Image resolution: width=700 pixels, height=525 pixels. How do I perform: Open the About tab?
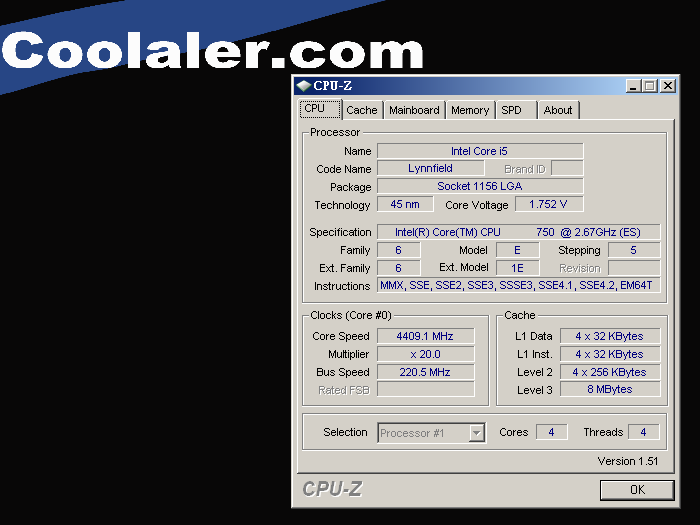558,110
